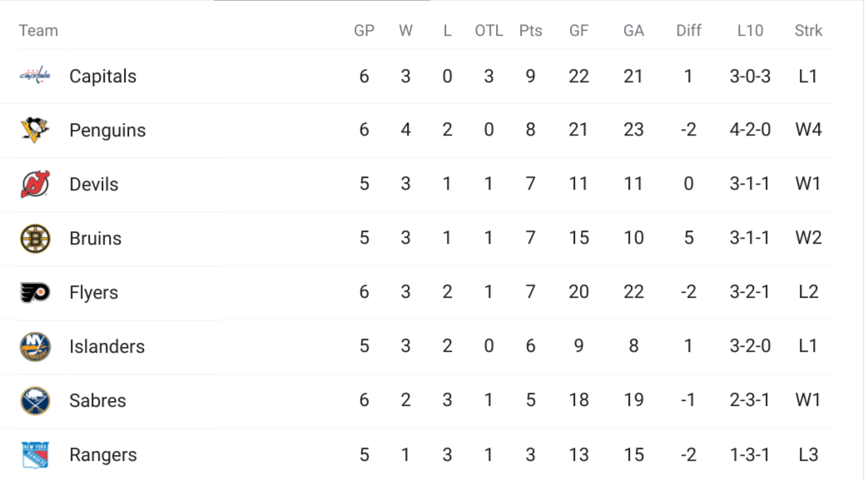
Task: Click the Strk column header
Action: coord(808,31)
